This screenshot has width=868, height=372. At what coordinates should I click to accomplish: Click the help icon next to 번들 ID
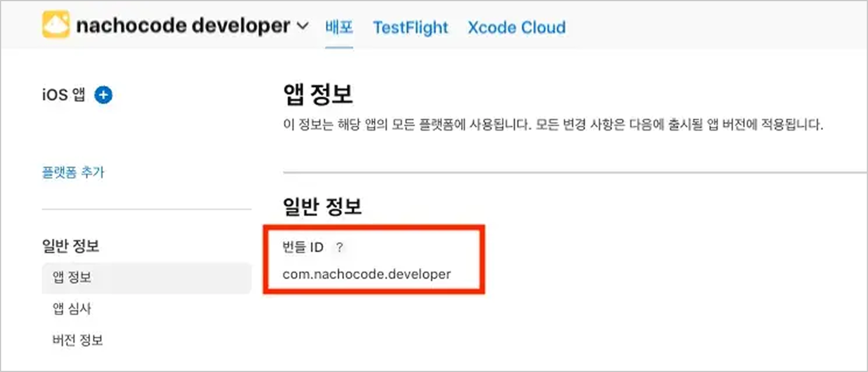pyautogui.click(x=340, y=248)
